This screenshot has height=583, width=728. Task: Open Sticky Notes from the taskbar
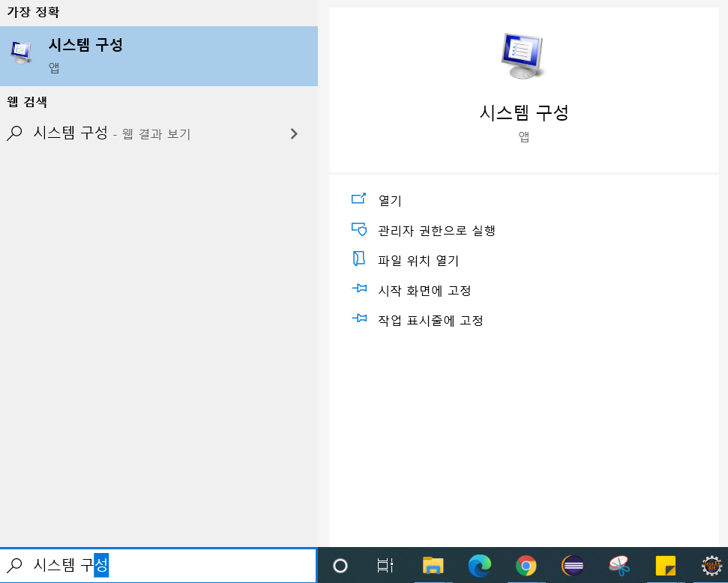click(x=665, y=567)
